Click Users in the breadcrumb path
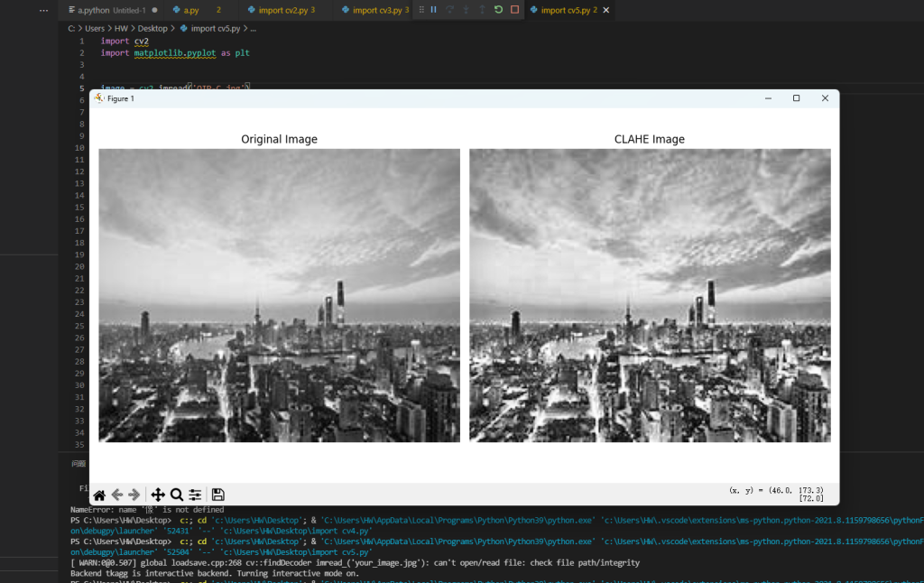The height and width of the screenshot is (583, 924). [x=95, y=28]
